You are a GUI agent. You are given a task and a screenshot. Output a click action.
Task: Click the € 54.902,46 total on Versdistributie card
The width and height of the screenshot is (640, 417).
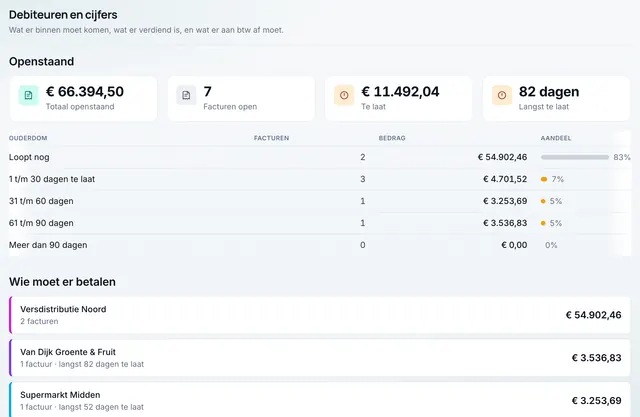593,315
